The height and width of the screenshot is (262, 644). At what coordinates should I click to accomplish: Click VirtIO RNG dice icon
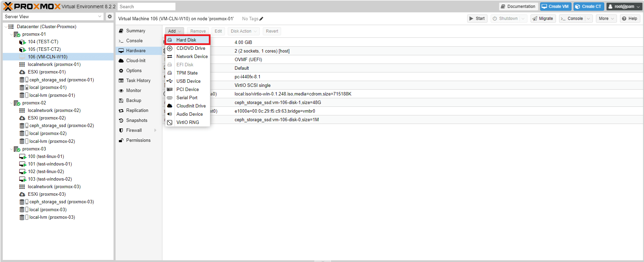point(170,123)
